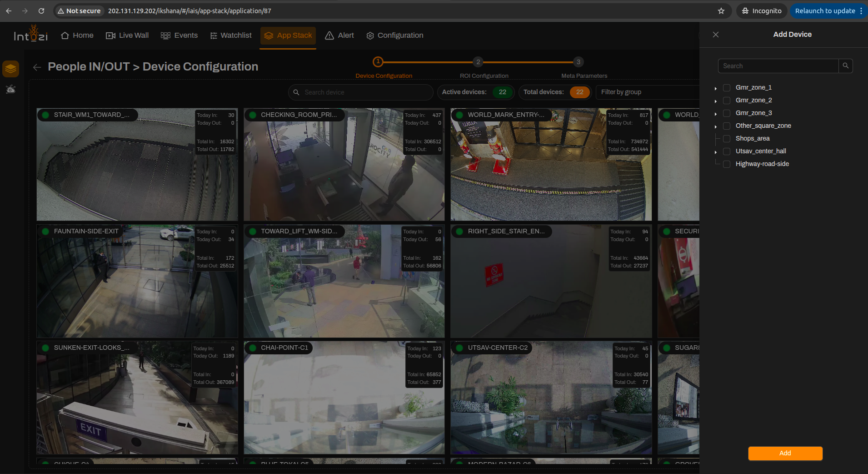Image resolution: width=868 pixels, height=474 pixels.
Task: Expand the Gmr_zone_2 tree node
Action: (716, 101)
